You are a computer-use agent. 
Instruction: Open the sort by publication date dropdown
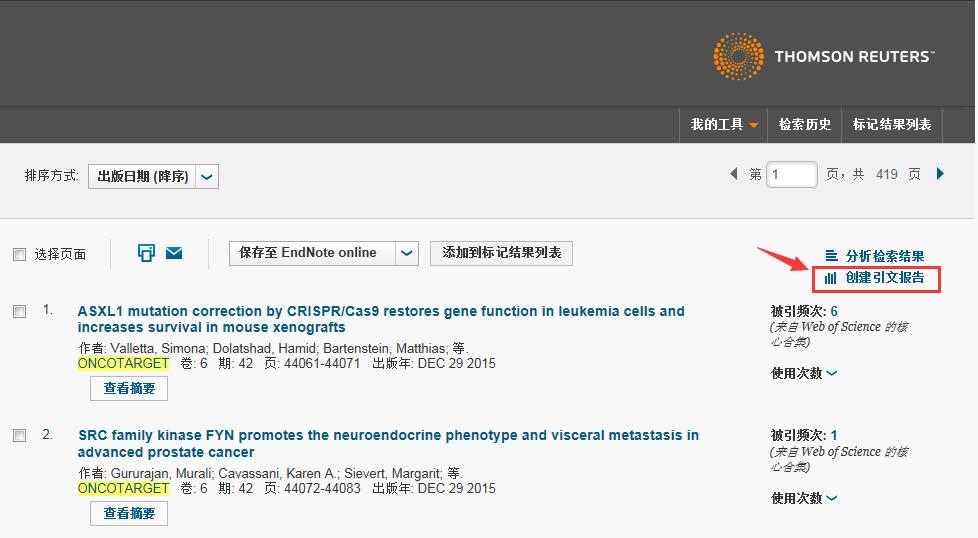206,177
